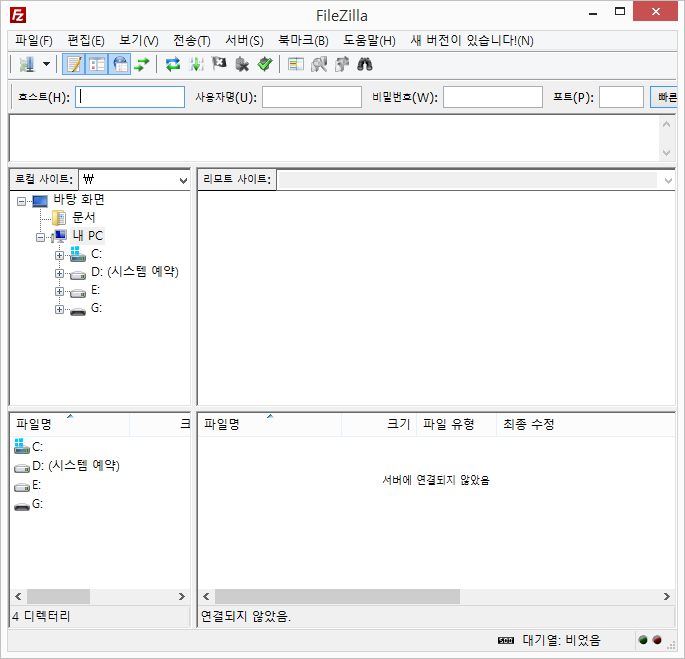Open the 북마크(B) menu
Screen dimensions: 685x659
[303, 41]
